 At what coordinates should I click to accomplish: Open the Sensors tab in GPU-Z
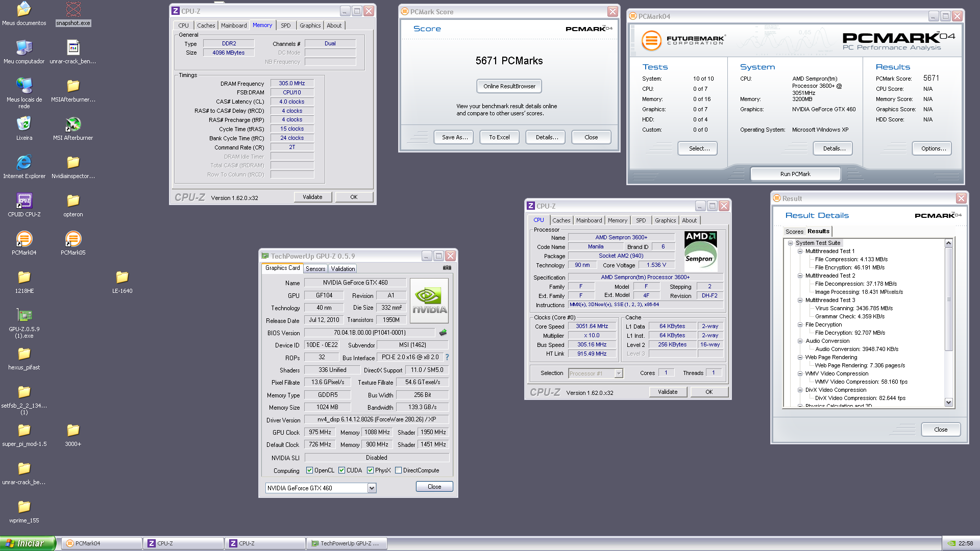[x=315, y=269]
